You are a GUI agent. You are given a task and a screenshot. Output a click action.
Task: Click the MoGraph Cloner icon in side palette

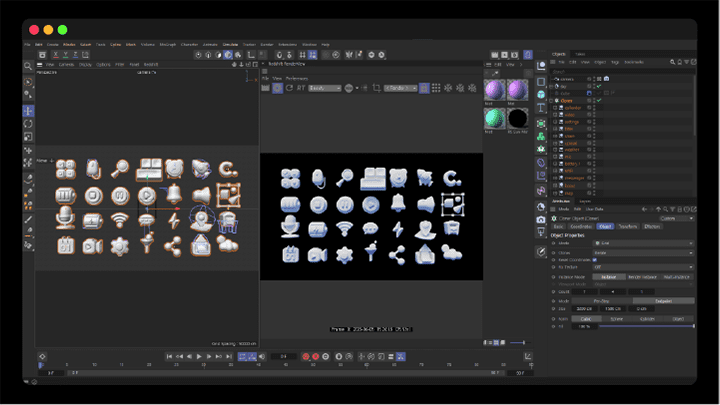pos(541,136)
